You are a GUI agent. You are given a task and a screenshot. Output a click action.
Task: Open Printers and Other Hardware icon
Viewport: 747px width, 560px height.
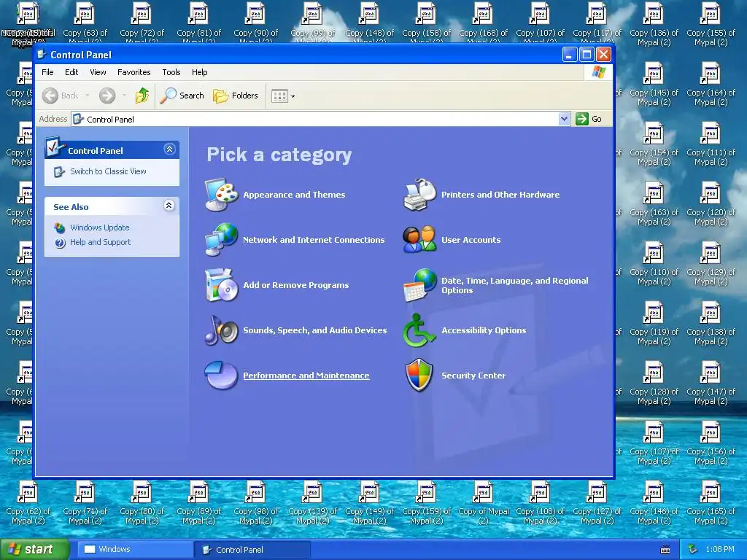[x=419, y=194]
